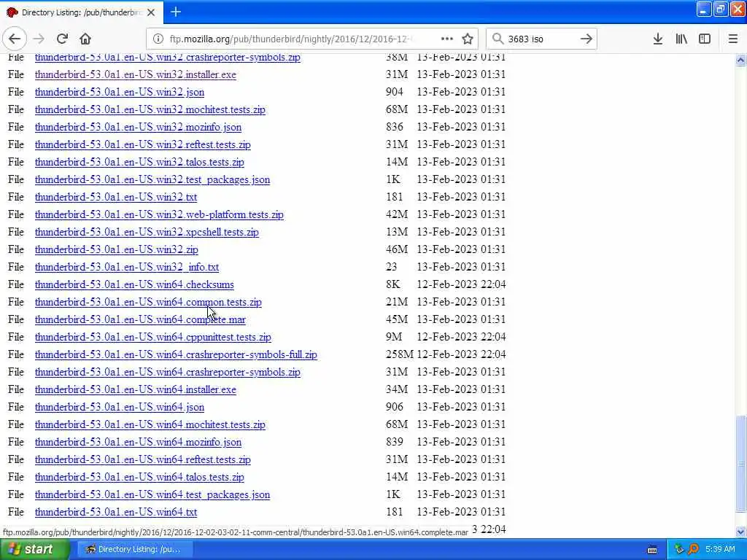Open win32.web-platform.tests.zip link
747x560 pixels.
pyautogui.click(x=159, y=215)
